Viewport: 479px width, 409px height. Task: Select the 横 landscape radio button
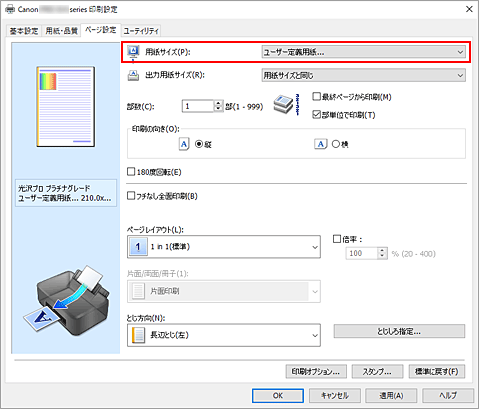coord(336,144)
